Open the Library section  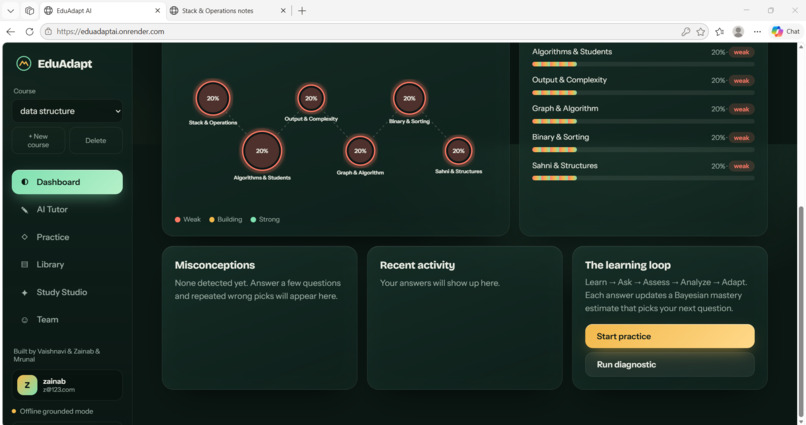[x=67, y=265]
